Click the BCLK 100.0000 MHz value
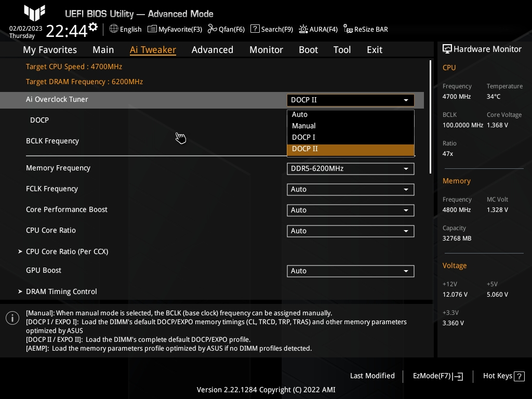 coord(463,125)
